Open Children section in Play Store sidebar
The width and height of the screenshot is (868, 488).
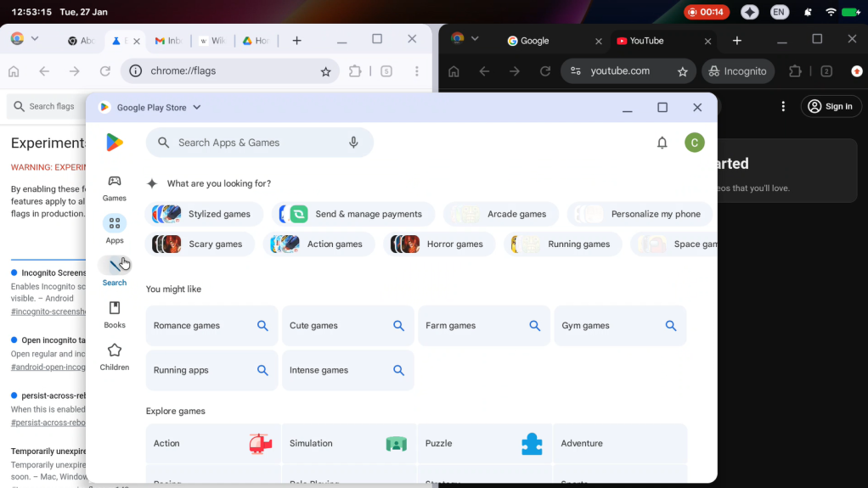115,356
